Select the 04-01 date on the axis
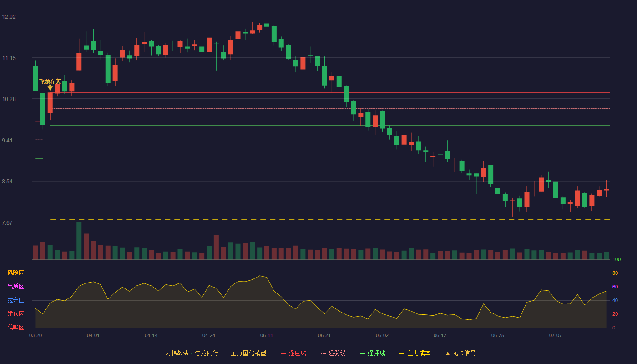Screen dimensions: 637x364 point(93,335)
